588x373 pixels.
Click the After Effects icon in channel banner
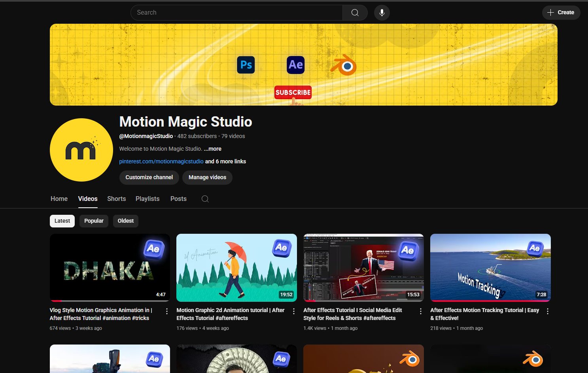(296, 65)
